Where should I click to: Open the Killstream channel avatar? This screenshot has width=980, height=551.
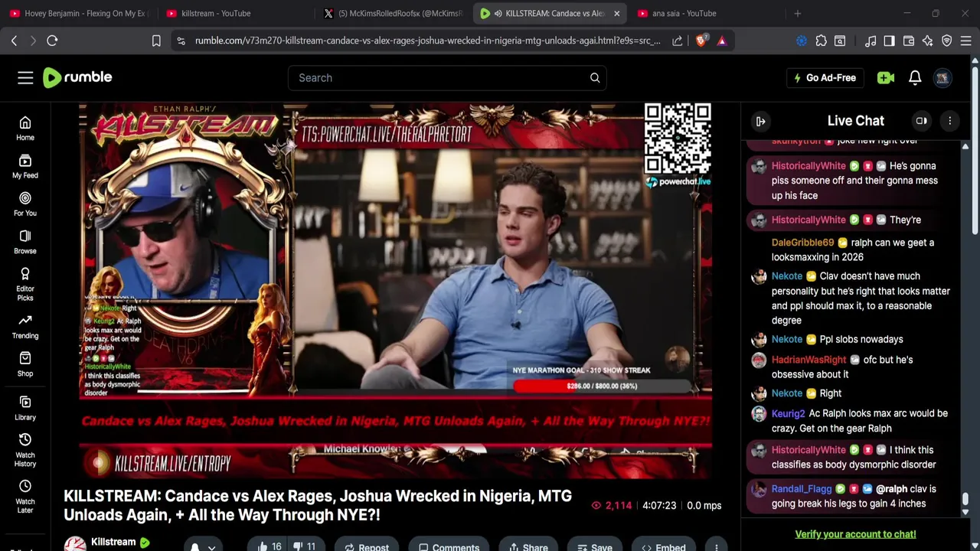point(75,544)
